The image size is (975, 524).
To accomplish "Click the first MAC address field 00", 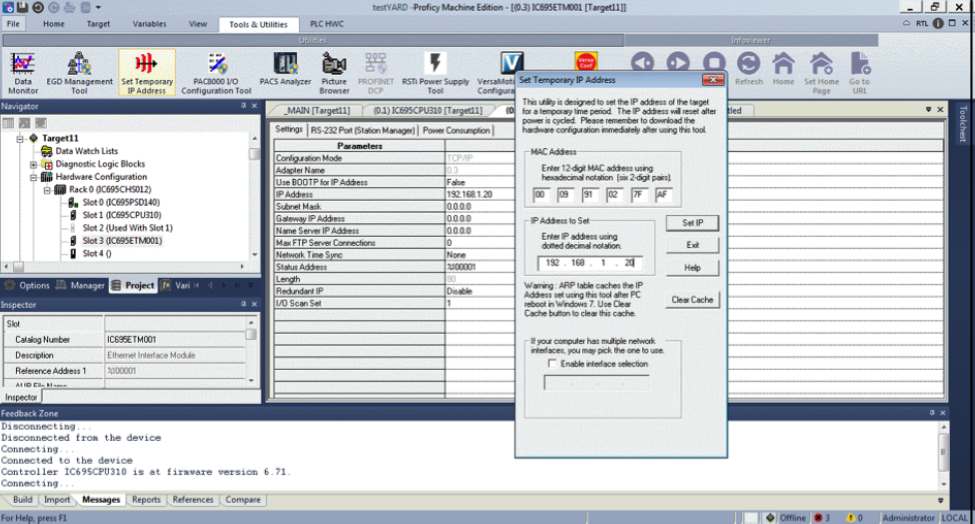I will (541, 195).
